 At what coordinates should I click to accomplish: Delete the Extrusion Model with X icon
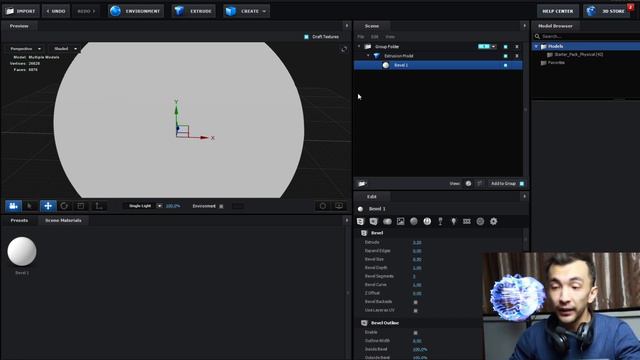(x=517, y=56)
